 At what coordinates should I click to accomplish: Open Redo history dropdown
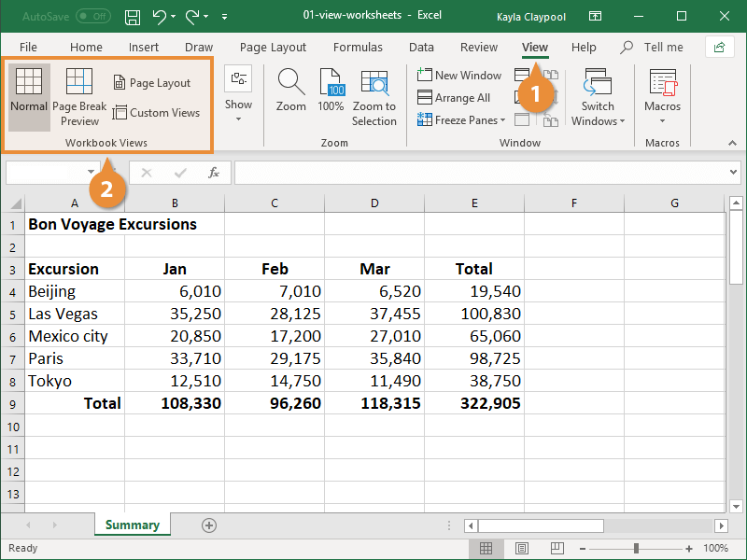[x=205, y=17]
